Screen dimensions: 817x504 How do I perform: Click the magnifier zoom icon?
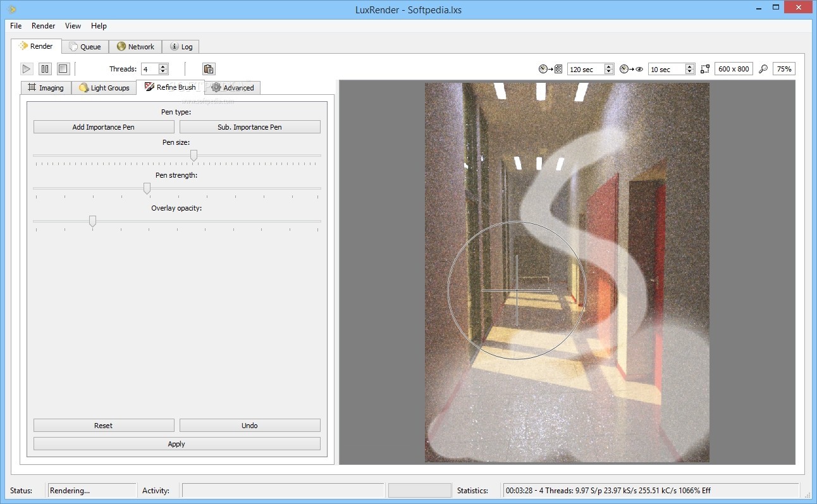[763, 69]
